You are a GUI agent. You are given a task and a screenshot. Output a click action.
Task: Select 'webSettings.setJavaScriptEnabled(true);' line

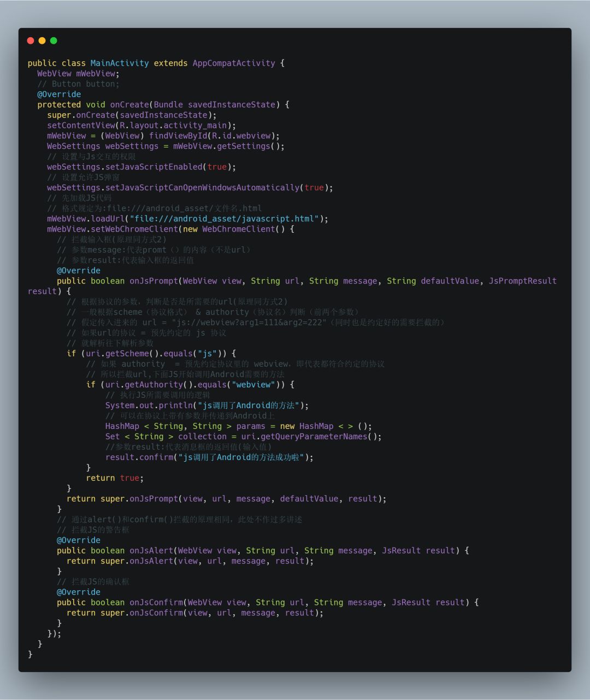pos(141,167)
